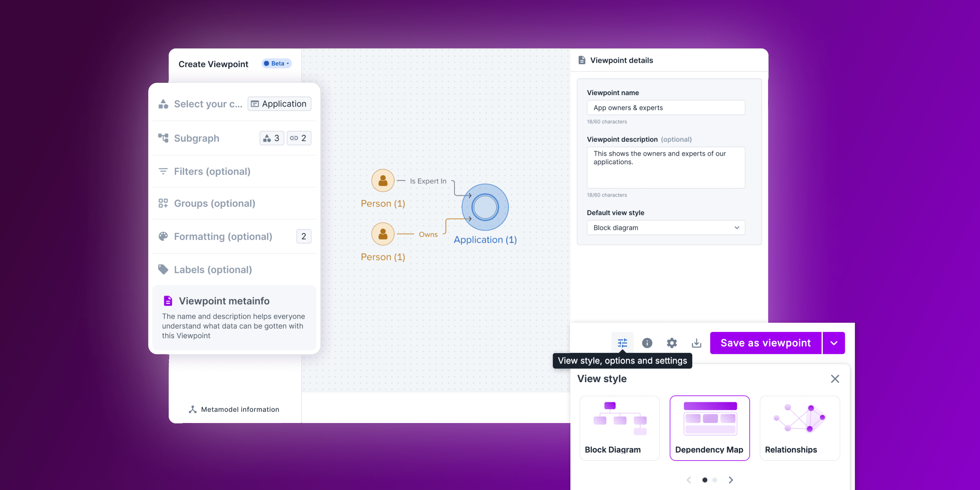This screenshot has height=490, width=980.
Task: Open the Default view style dropdown
Action: [665, 227]
